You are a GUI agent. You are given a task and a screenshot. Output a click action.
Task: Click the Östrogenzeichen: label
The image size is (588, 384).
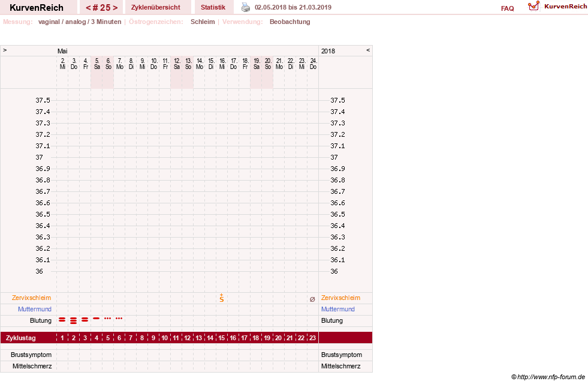click(156, 22)
